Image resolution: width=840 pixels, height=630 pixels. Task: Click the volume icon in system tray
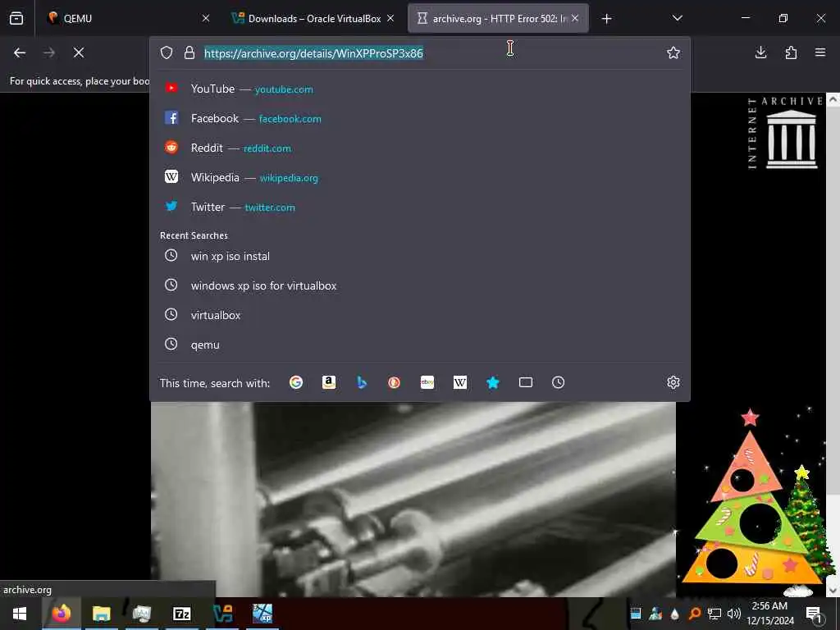tap(734, 614)
